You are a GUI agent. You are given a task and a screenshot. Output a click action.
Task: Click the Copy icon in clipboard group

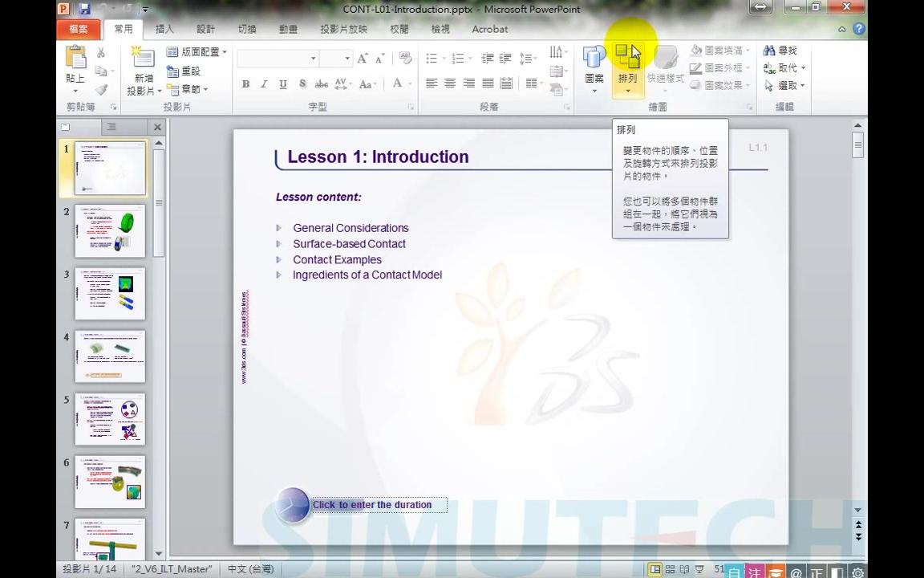(101, 71)
